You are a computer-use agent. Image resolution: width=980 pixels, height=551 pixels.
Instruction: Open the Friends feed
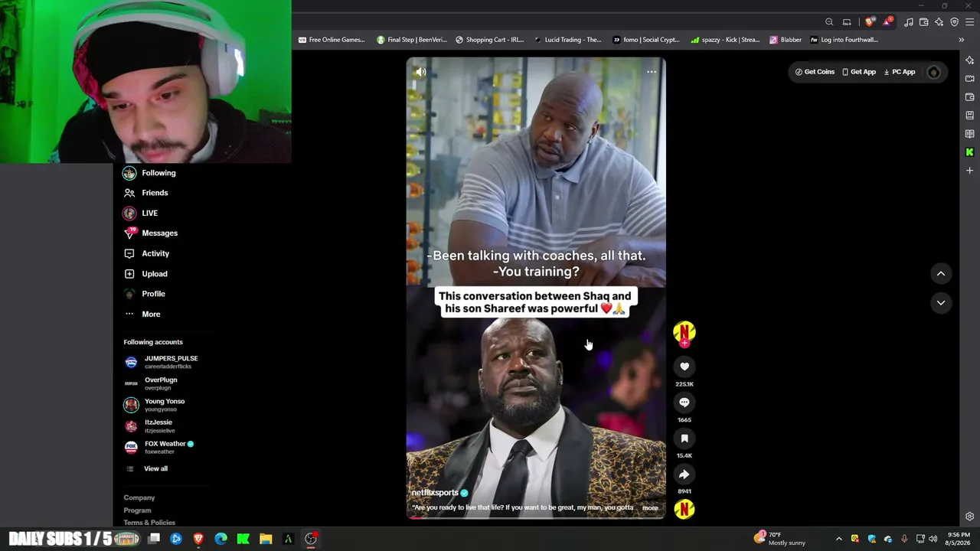pyautogui.click(x=146, y=193)
